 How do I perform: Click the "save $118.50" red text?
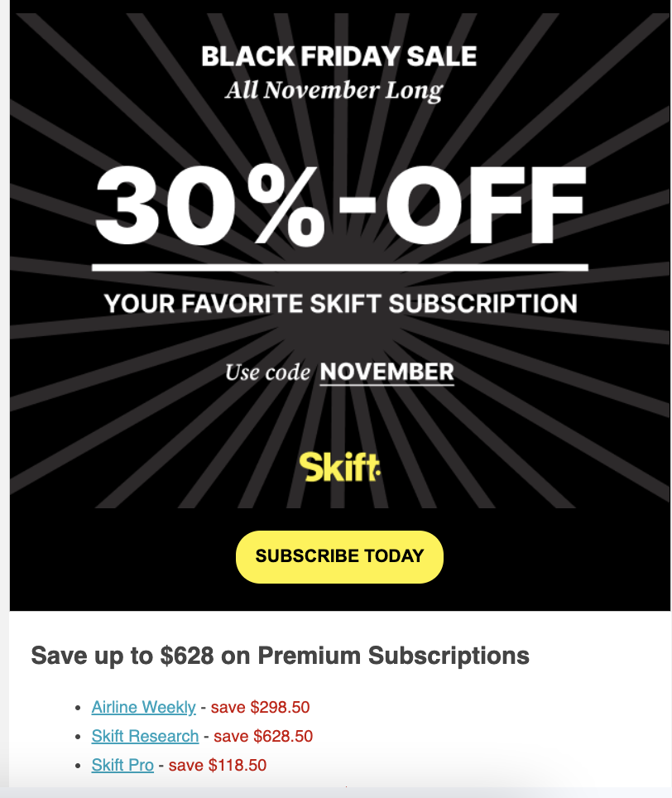(218, 765)
